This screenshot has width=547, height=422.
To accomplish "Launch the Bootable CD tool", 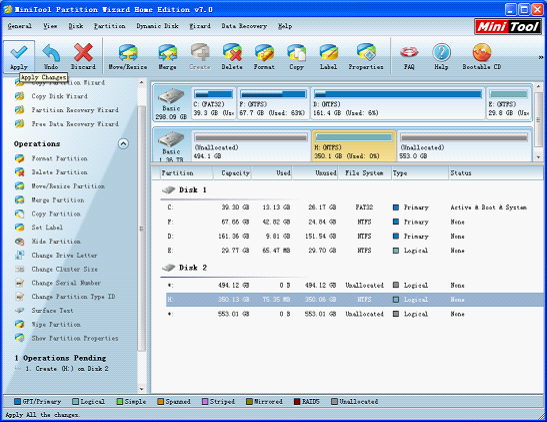I will pyautogui.click(x=482, y=56).
